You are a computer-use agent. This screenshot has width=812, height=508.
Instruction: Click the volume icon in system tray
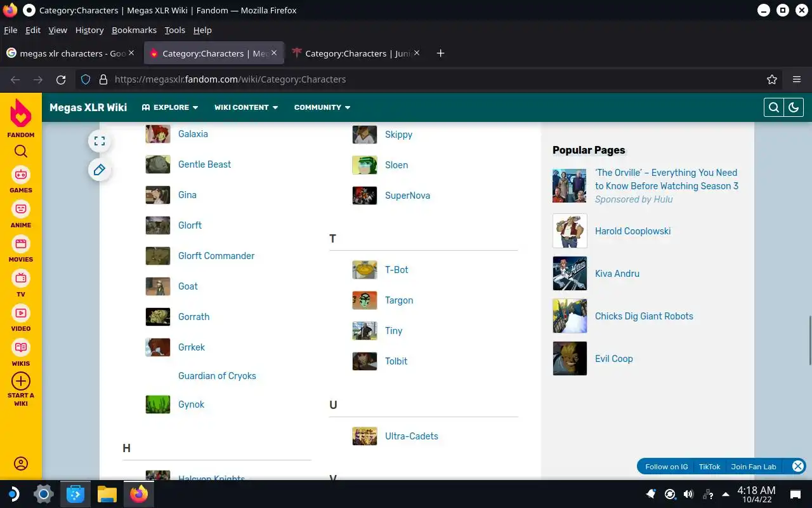point(688,494)
